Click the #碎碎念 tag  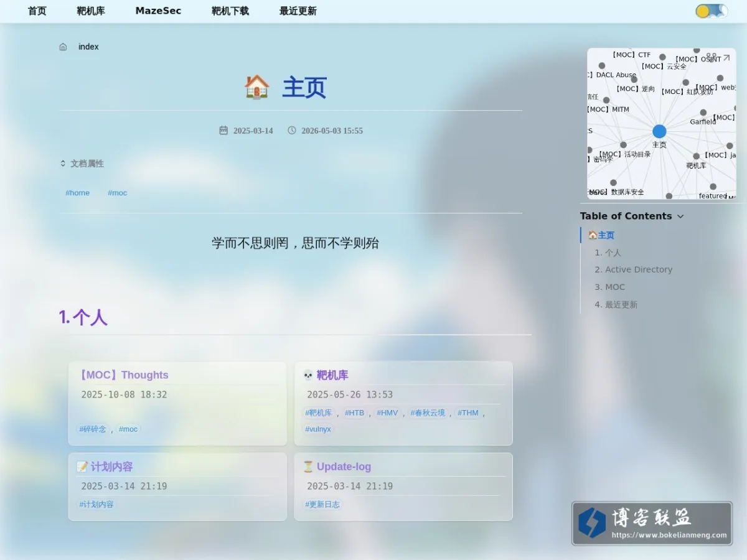tap(93, 429)
